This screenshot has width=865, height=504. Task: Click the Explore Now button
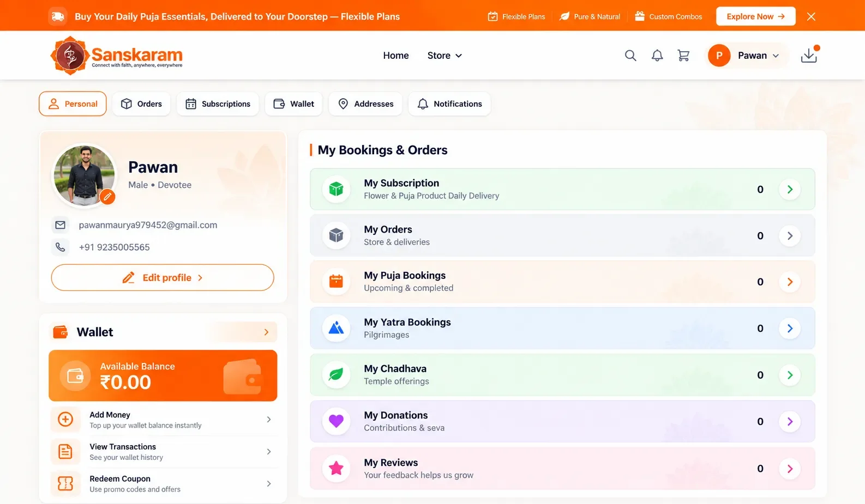pos(755,16)
